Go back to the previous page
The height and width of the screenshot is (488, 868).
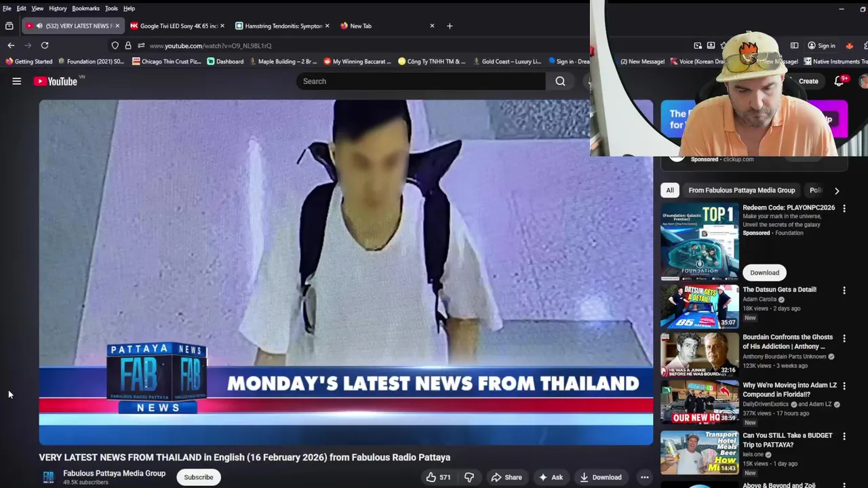[11, 45]
